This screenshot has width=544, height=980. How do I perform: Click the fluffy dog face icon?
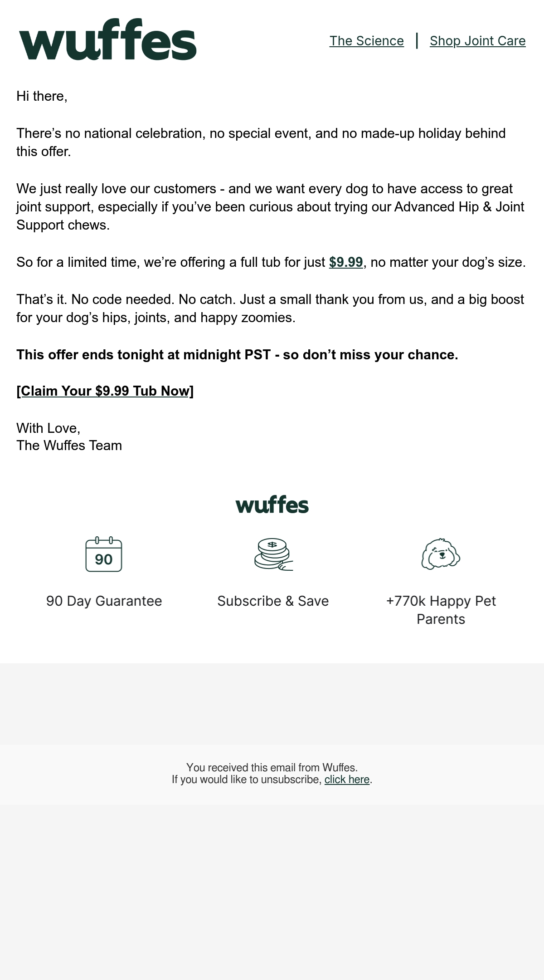point(441,554)
